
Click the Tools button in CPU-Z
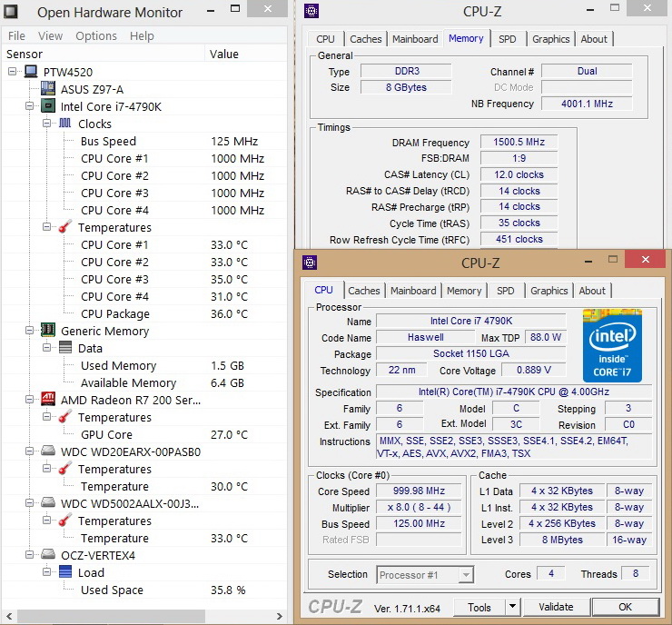click(x=479, y=607)
